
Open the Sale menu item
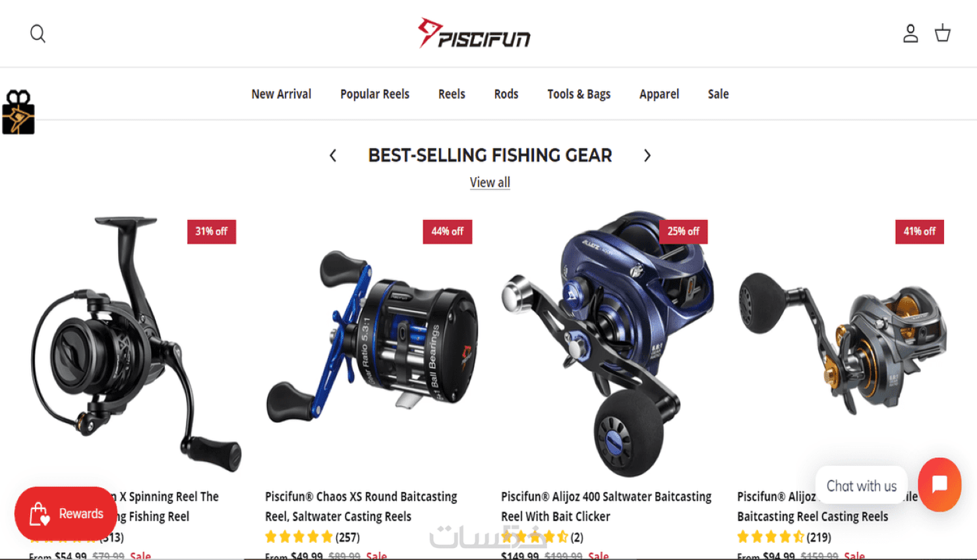coord(718,94)
